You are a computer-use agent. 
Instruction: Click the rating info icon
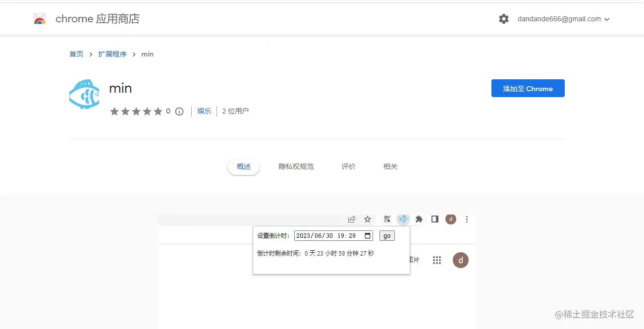(179, 111)
